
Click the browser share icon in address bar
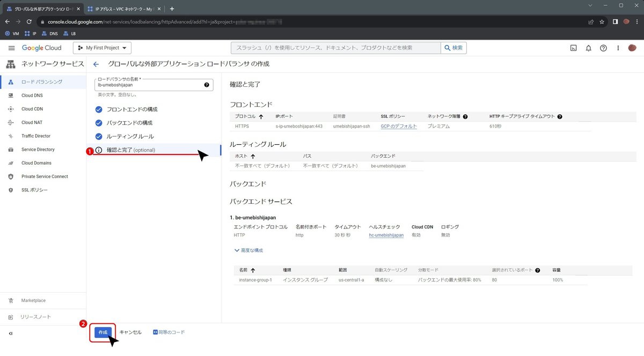coord(590,22)
